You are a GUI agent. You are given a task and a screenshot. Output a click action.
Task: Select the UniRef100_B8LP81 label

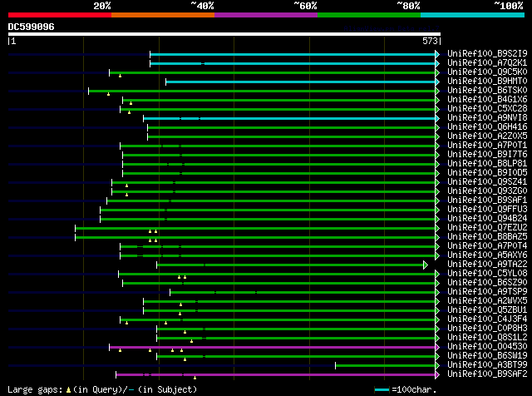pyautogui.click(x=487, y=163)
